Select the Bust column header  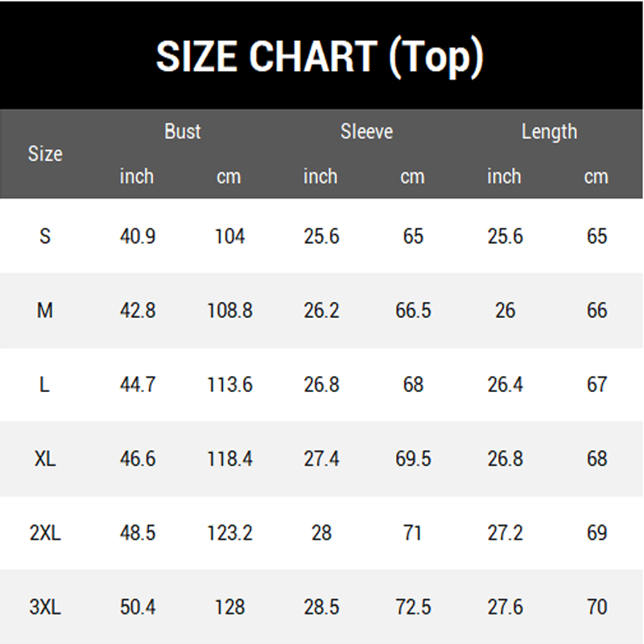[x=183, y=131]
